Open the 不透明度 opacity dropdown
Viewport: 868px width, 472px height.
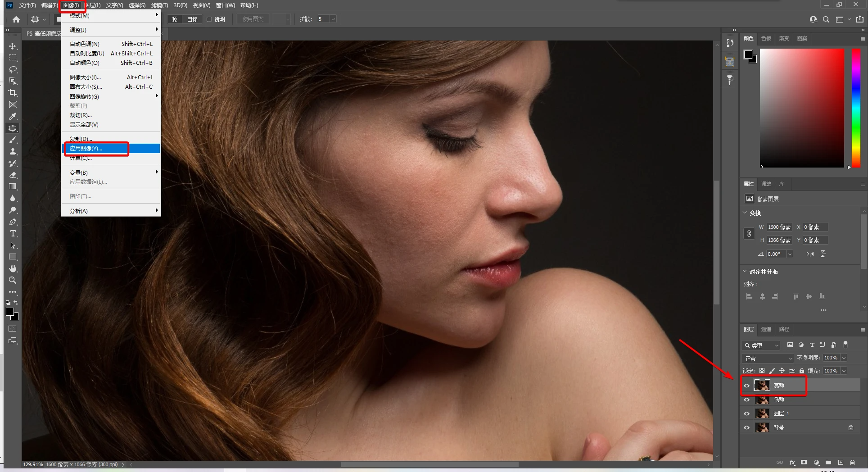(x=844, y=358)
